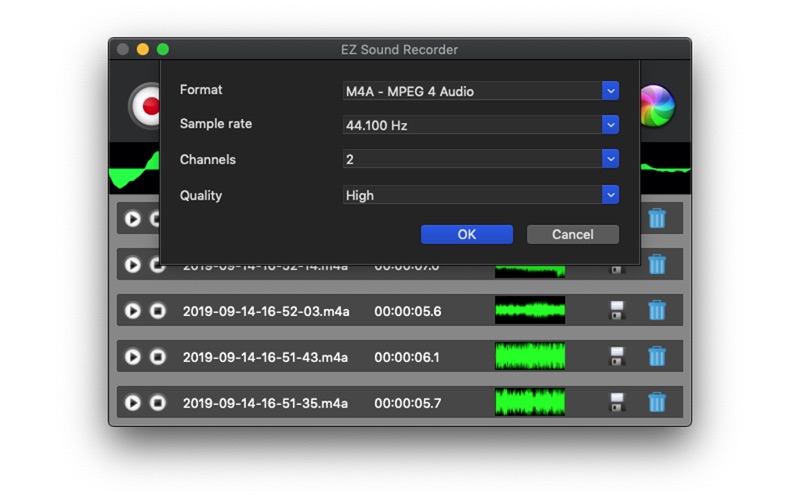800x500 pixels.
Task: Delete the topmost recording using its trash icon
Action: pyautogui.click(x=657, y=218)
